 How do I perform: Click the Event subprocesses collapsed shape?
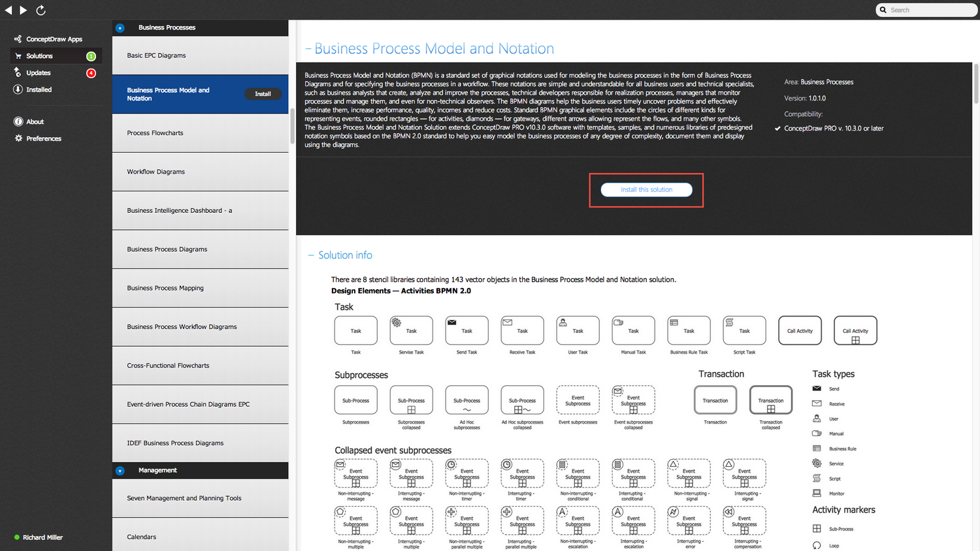(x=633, y=400)
